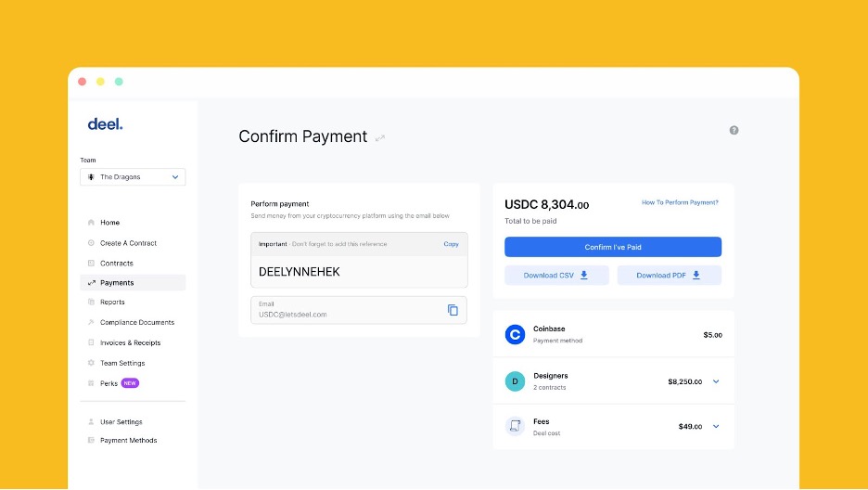
Task: Click the Perks gift icon
Action: (91, 383)
